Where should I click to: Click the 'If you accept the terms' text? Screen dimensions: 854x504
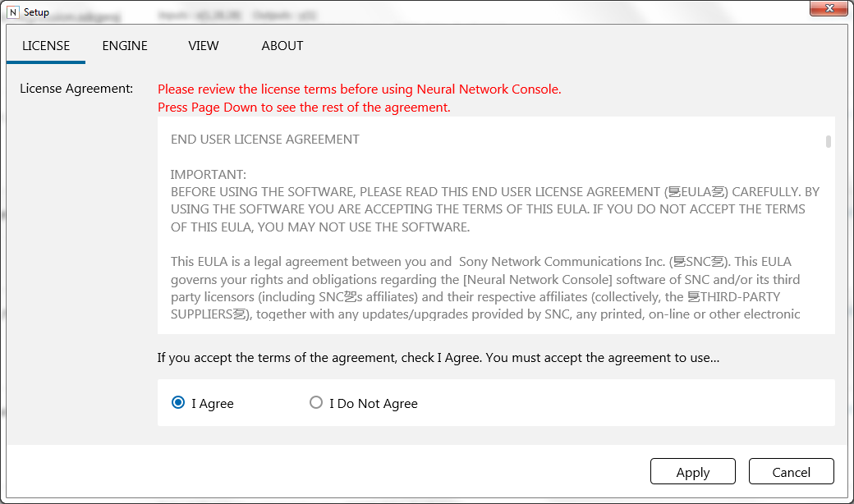coord(438,358)
